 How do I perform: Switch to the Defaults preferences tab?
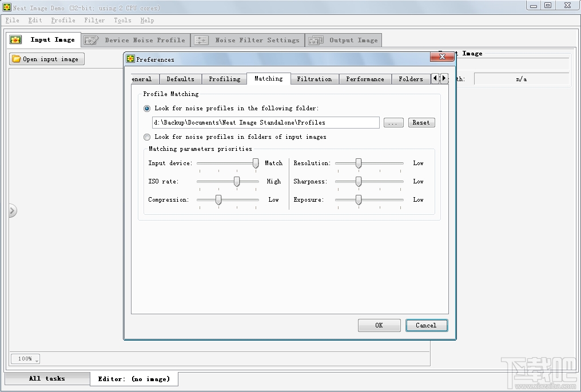181,79
